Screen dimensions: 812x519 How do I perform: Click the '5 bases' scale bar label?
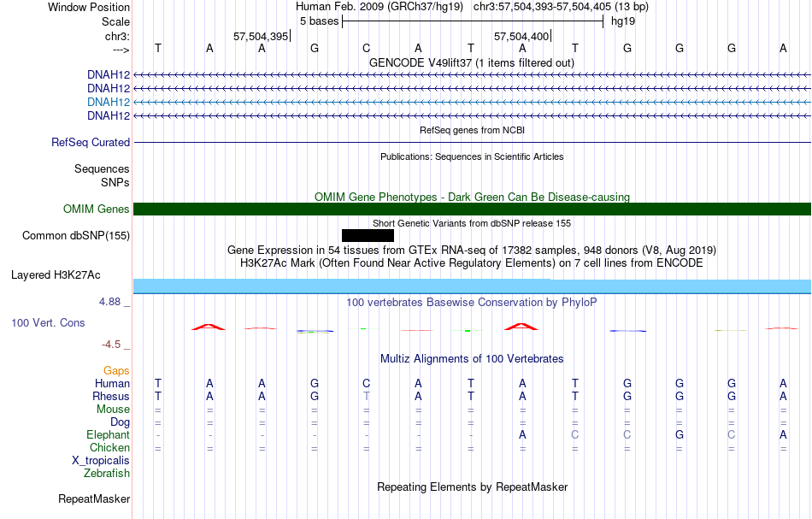(319, 21)
